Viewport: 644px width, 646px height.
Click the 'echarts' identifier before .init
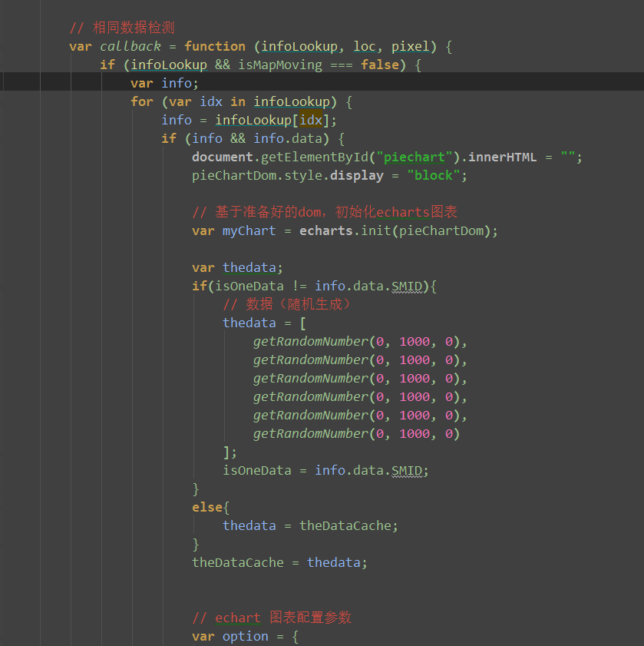click(x=326, y=230)
